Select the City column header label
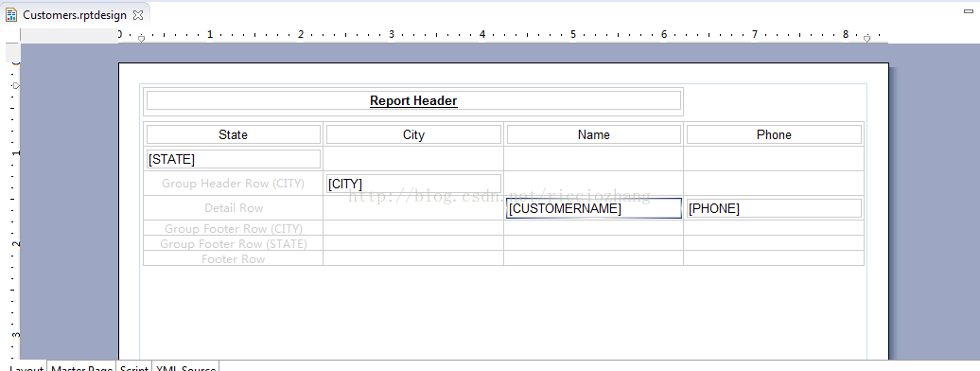The width and height of the screenshot is (980, 371). coord(413,134)
